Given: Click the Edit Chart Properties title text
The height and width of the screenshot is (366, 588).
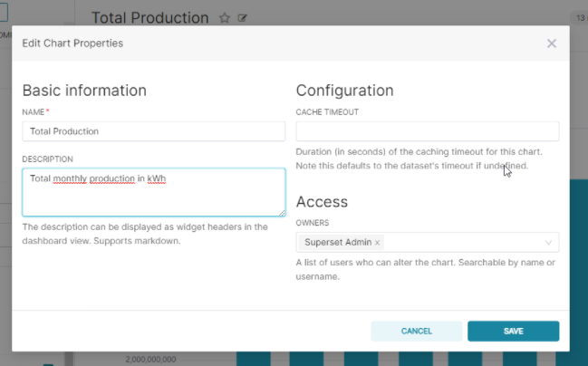Looking at the screenshot, I should coord(72,43).
